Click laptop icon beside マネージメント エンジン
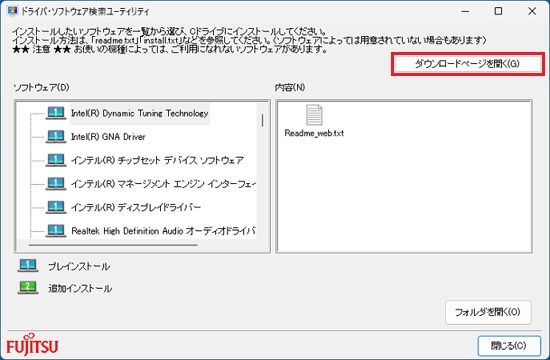This screenshot has width=550, height=360. tap(56, 184)
